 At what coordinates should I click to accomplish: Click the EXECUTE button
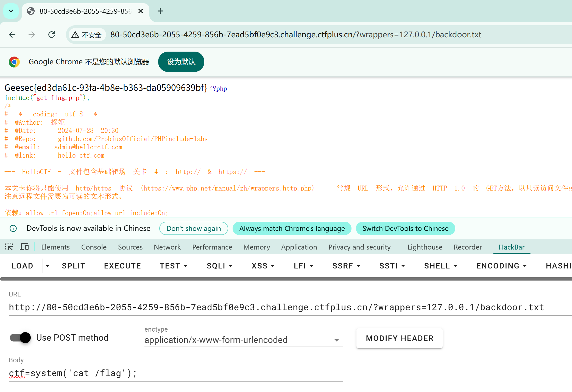pyautogui.click(x=122, y=266)
